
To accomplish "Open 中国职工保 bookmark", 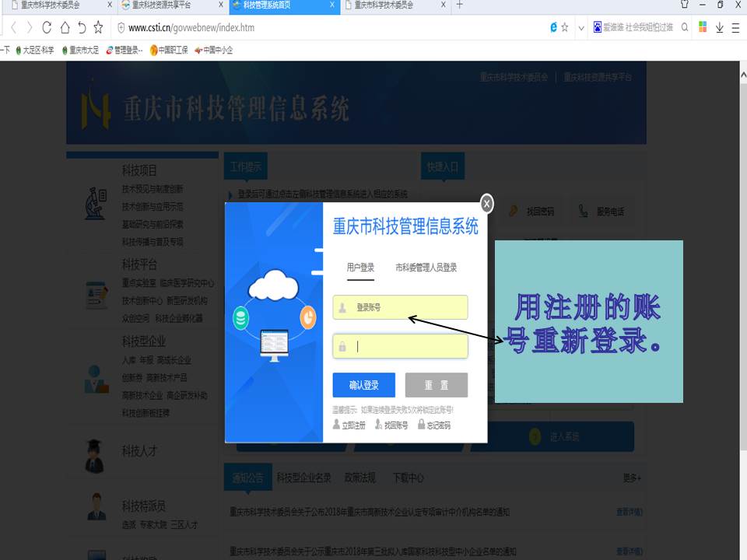I will pyautogui.click(x=169, y=50).
